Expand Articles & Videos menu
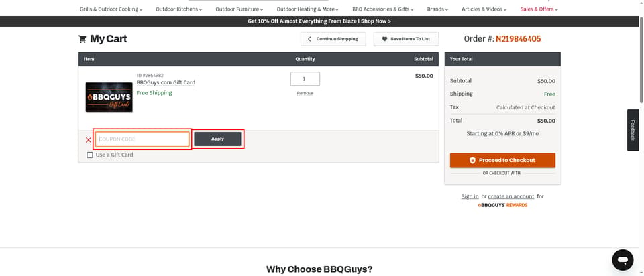644x276 pixels. [x=484, y=9]
